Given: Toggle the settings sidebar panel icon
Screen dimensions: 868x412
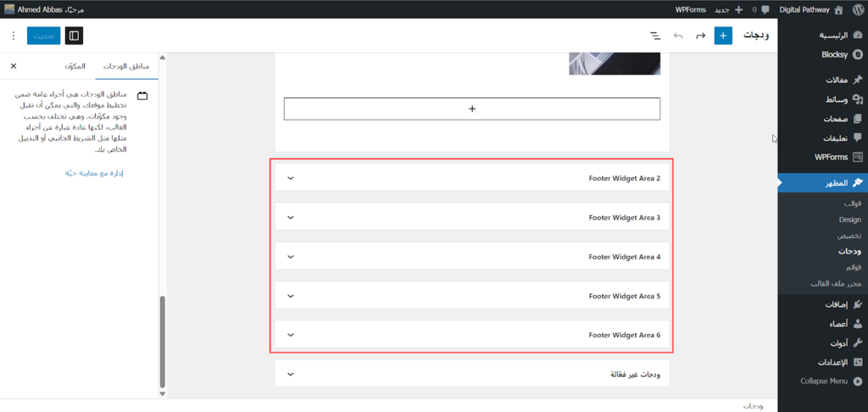Looking at the screenshot, I should [75, 36].
